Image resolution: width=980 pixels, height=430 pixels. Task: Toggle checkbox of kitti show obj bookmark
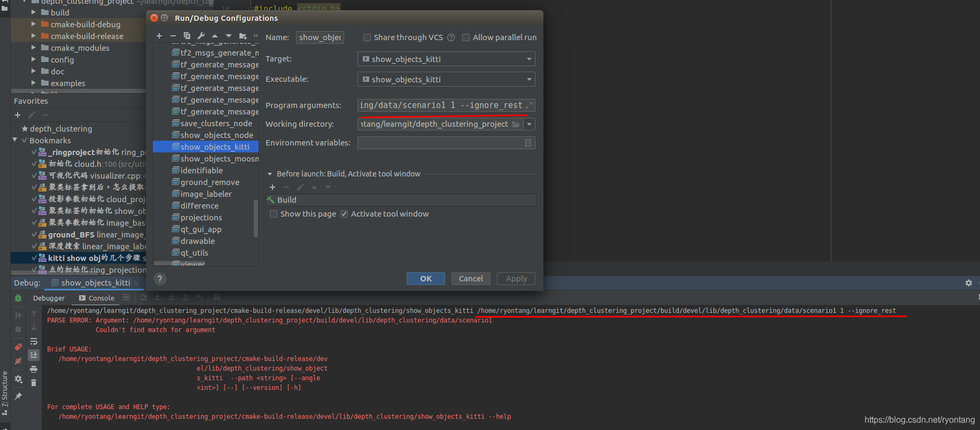pos(34,258)
